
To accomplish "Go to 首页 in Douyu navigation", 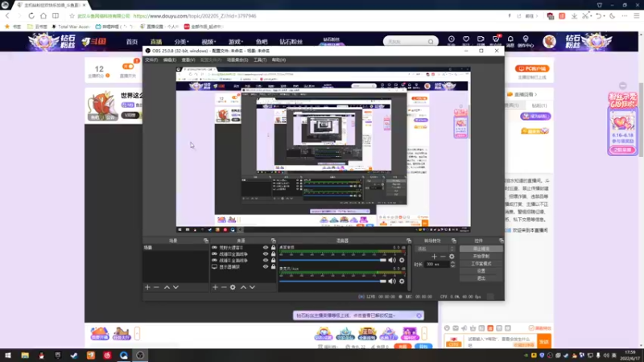I will pos(132,42).
